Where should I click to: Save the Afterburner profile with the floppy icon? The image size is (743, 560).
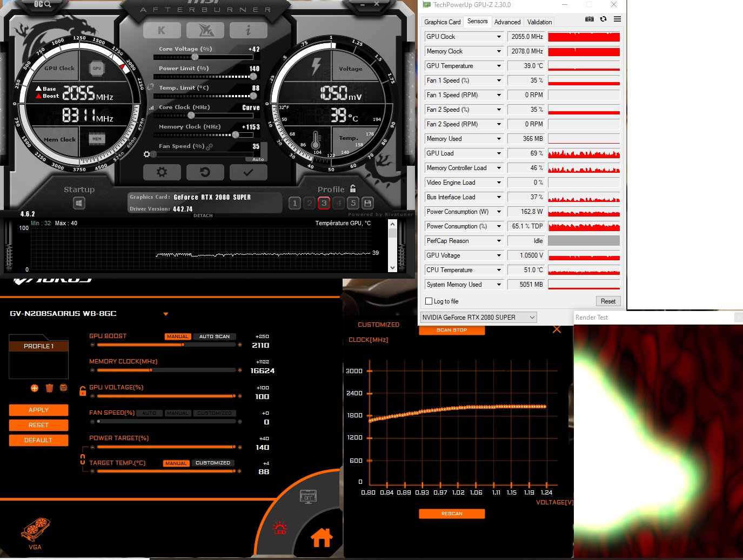click(367, 203)
